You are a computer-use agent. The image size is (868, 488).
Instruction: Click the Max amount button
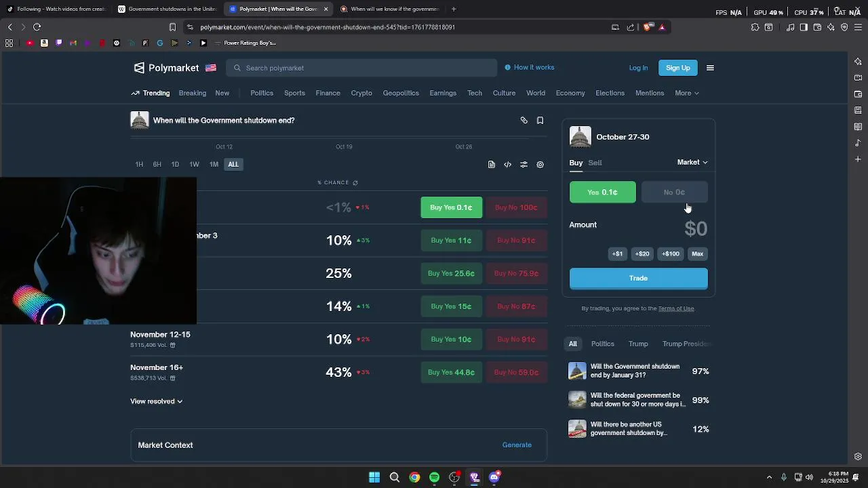pyautogui.click(x=697, y=254)
